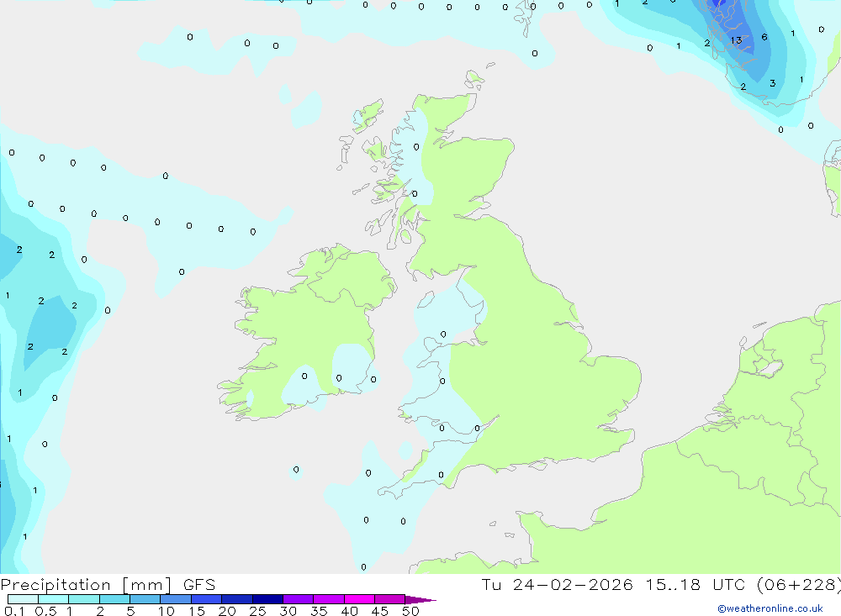841x616 pixels.
Task: Click the "GFS" model label
Action: [x=199, y=584]
